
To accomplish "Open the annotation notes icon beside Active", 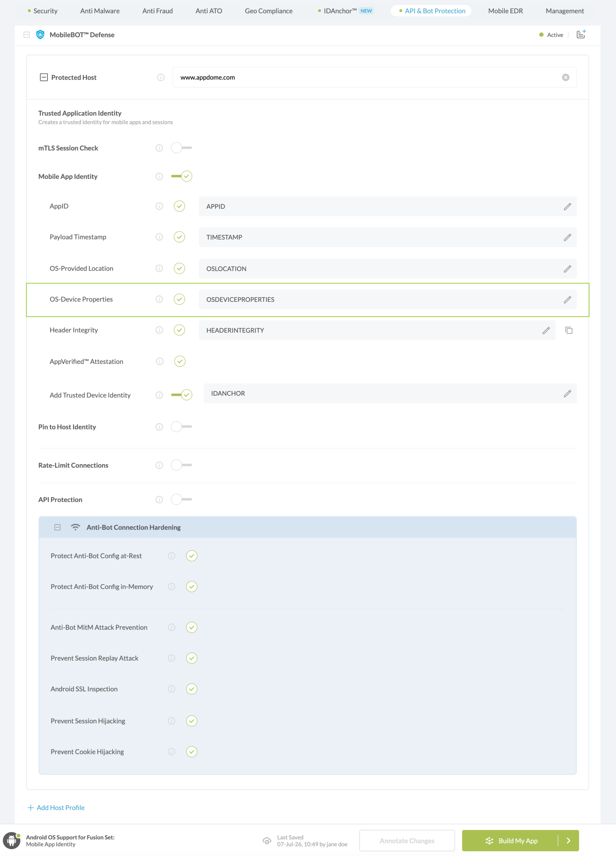I will point(581,34).
